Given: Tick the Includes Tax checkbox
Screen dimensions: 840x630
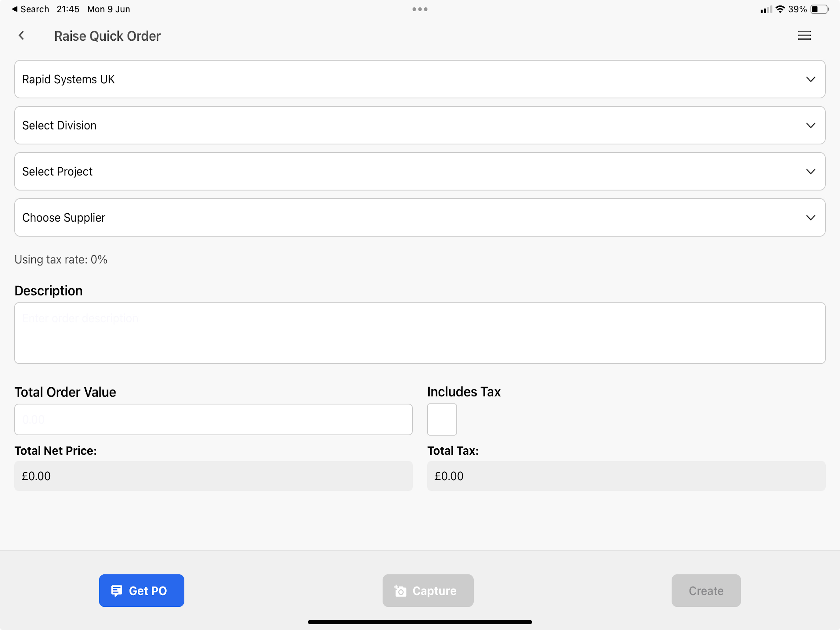Looking at the screenshot, I should pos(442,420).
